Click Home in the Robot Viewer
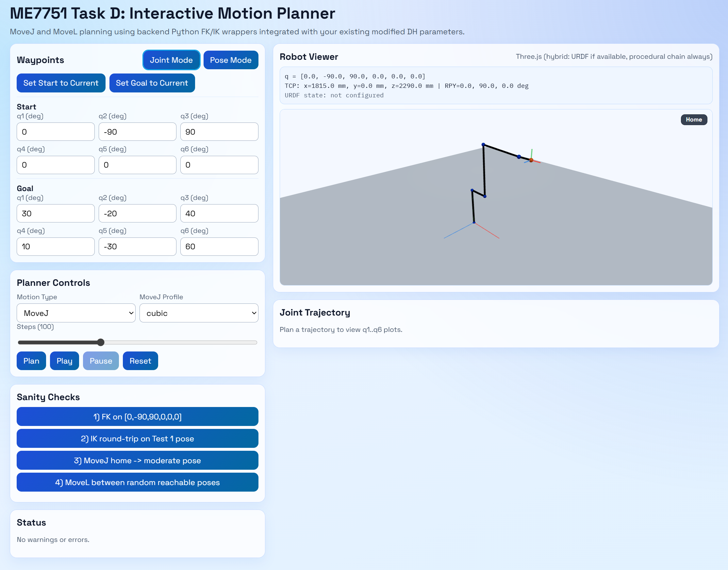The height and width of the screenshot is (570, 728). coord(694,120)
